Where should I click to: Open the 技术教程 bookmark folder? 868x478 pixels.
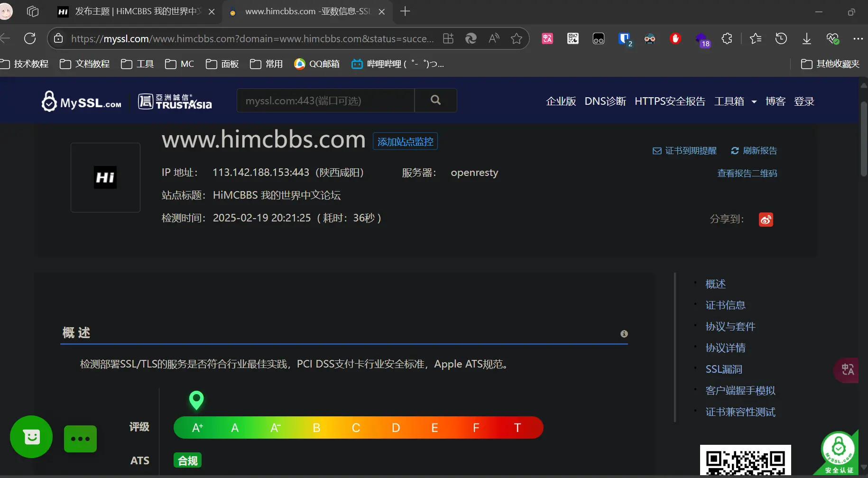[x=25, y=64]
